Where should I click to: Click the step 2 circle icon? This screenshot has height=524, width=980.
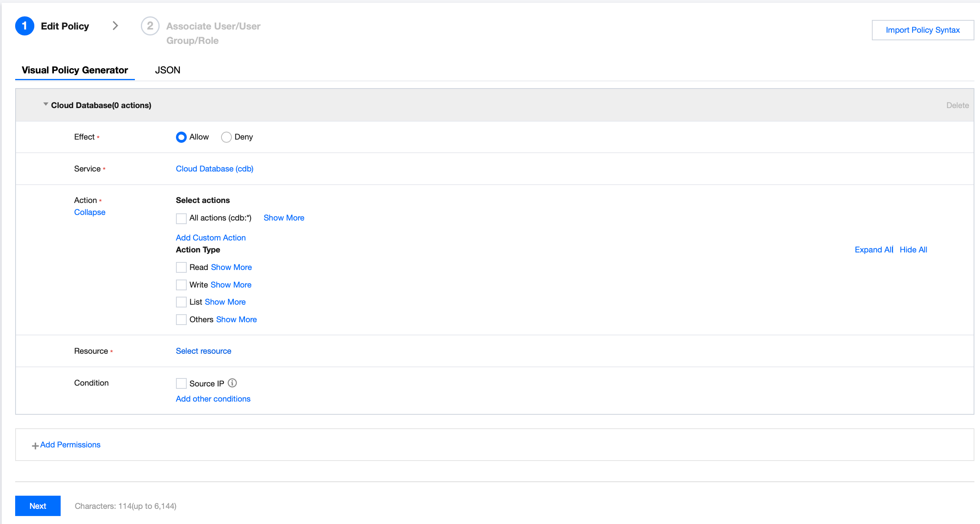(150, 26)
